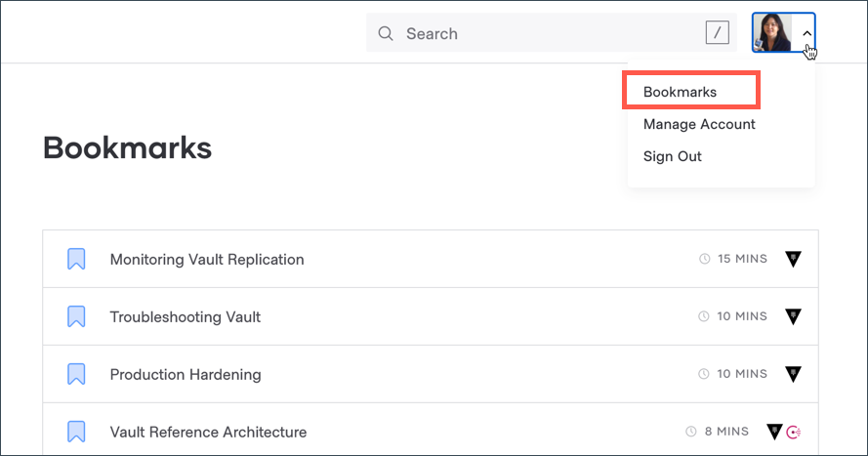Open the Monitoring Vault Replication tutorial
The image size is (868, 456).
click(x=207, y=260)
